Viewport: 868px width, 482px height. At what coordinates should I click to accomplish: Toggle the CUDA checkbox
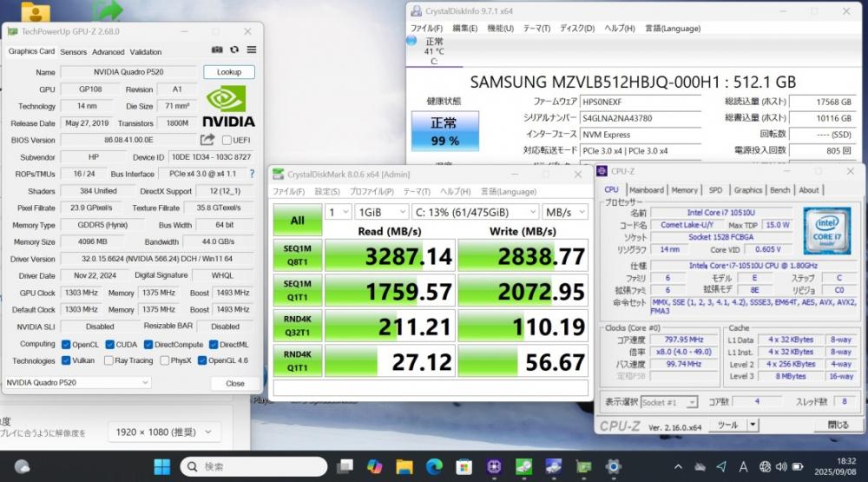coord(109,345)
